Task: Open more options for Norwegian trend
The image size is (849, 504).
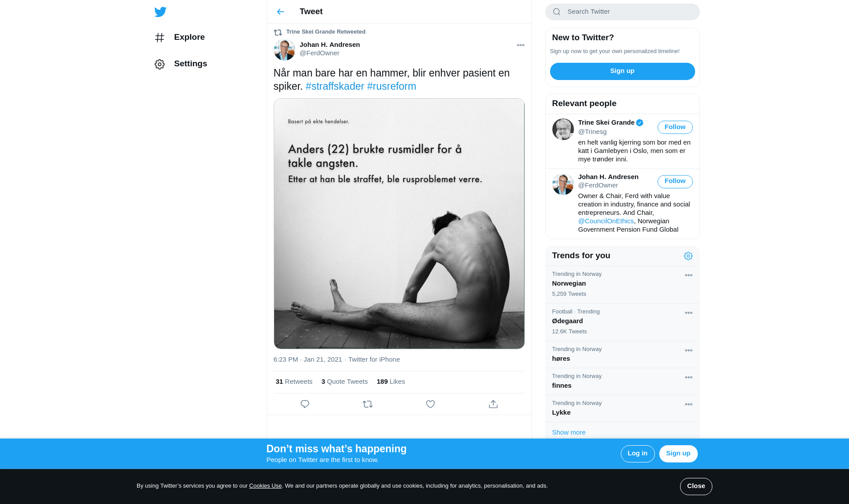Action: tap(688, 275)
